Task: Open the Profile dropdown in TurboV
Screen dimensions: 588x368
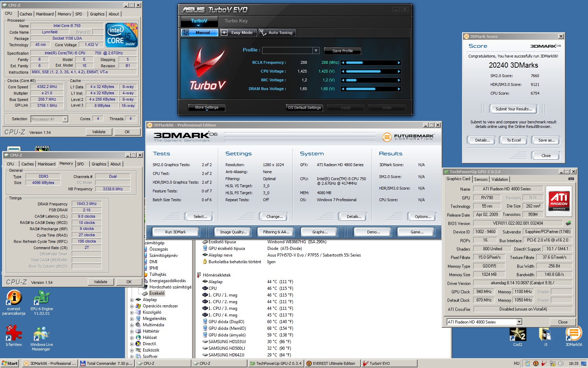Action: (316, 50)
